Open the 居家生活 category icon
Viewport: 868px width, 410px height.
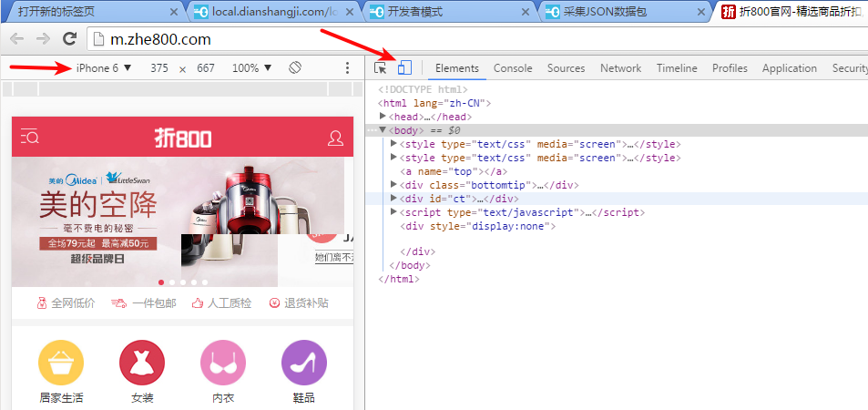tap(61, 363)
